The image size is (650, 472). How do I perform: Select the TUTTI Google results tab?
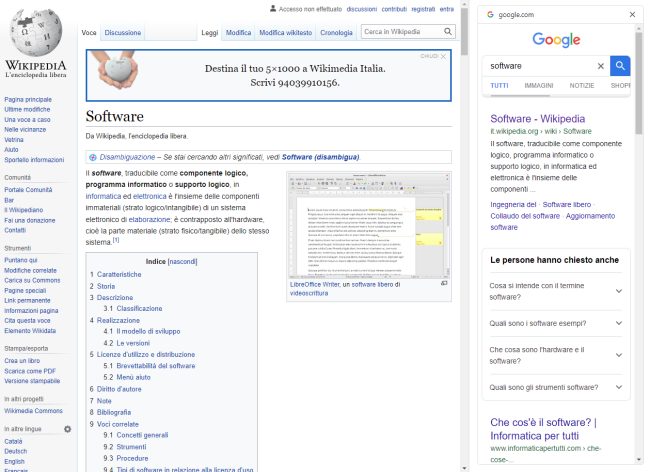pyautogui.click(x=499, y=85)
